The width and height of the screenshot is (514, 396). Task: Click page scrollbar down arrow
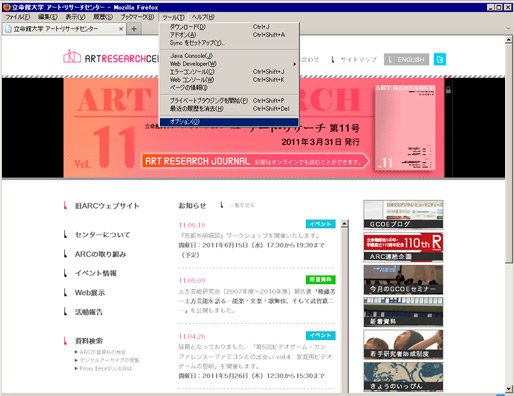click(x=509, y=389)
